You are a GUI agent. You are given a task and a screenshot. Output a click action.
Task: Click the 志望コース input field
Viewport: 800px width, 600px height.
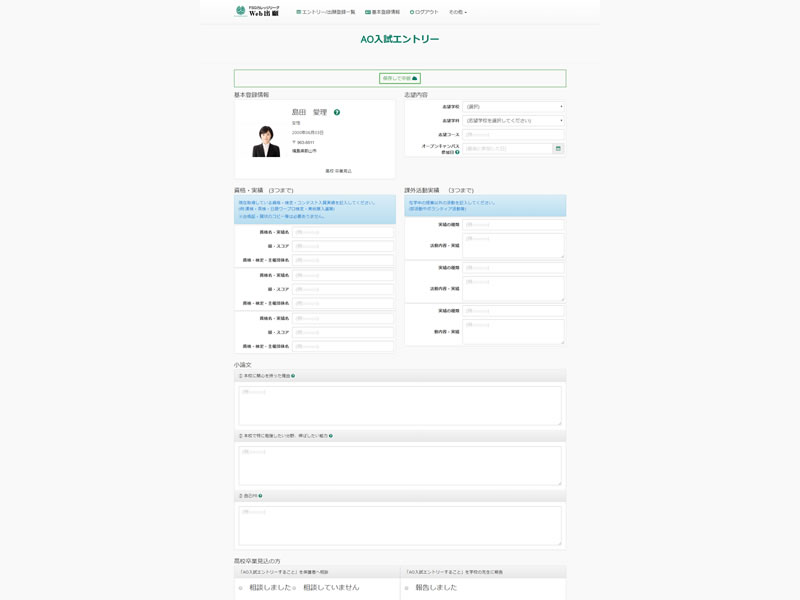click(513, 134)
